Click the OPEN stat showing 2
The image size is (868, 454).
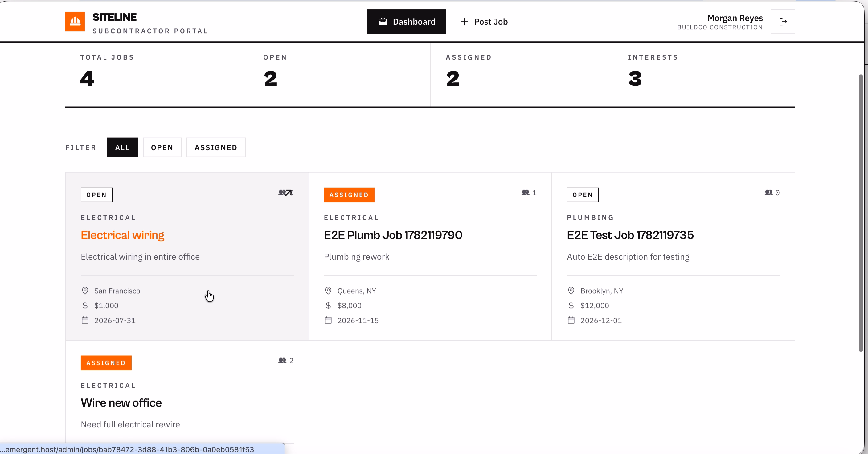click(339, 75)
